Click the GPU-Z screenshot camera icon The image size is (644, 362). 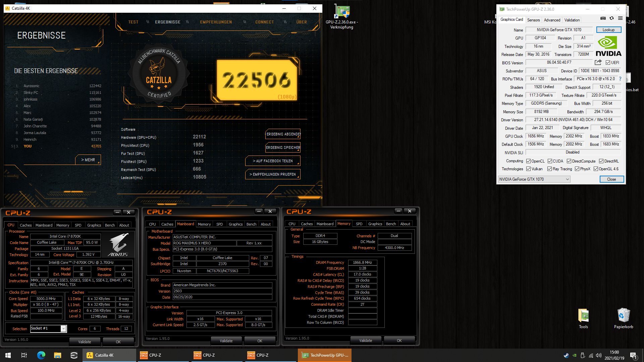(x=603, y=18)
